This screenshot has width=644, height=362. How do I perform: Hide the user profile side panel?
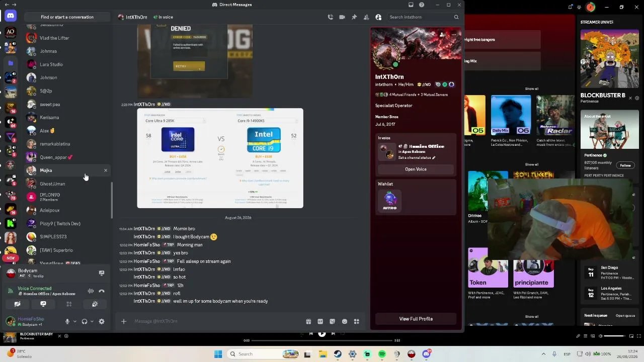point(378,17)
